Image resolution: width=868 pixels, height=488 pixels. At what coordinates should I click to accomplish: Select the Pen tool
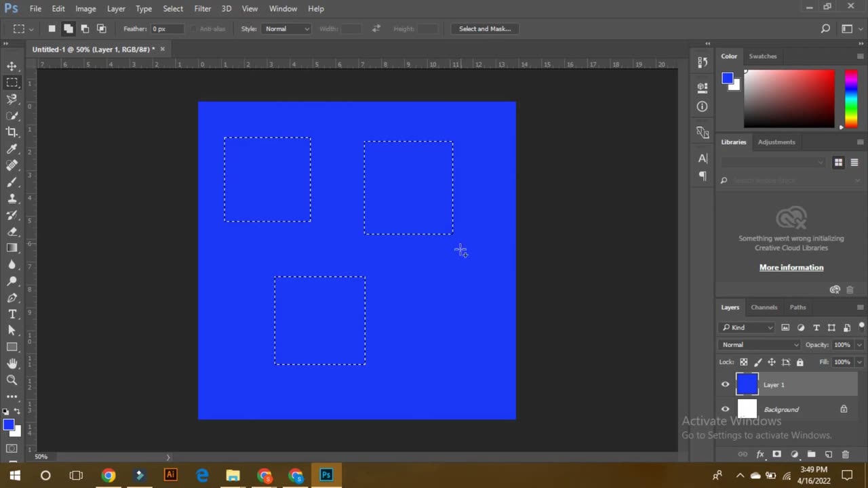12,298
